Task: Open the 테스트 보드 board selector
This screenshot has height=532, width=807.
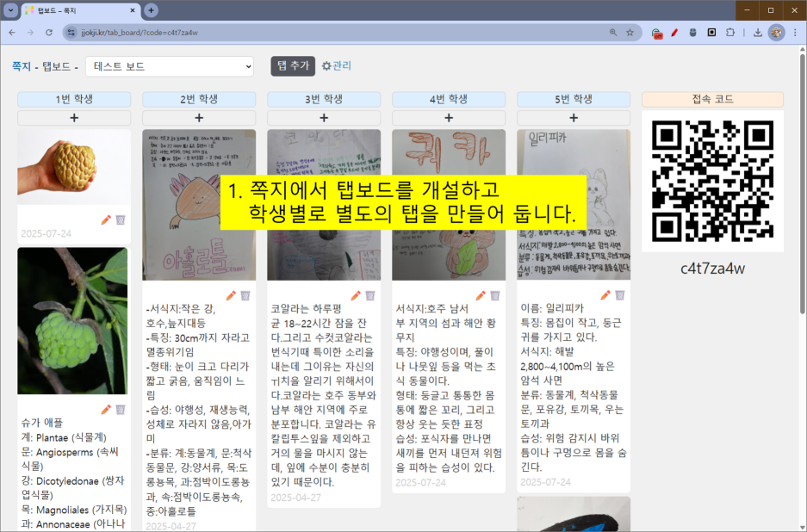Action: (170, 66)
